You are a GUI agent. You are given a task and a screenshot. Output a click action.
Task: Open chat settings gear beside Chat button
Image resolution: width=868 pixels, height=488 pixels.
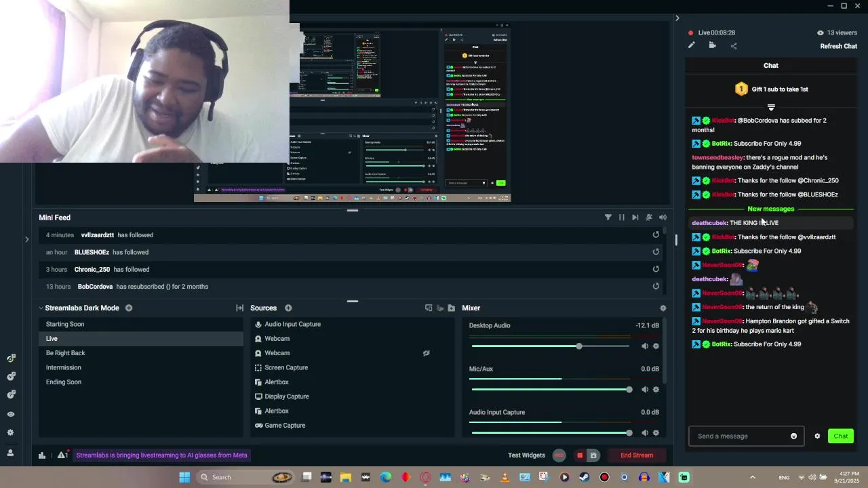click(817, 436)
